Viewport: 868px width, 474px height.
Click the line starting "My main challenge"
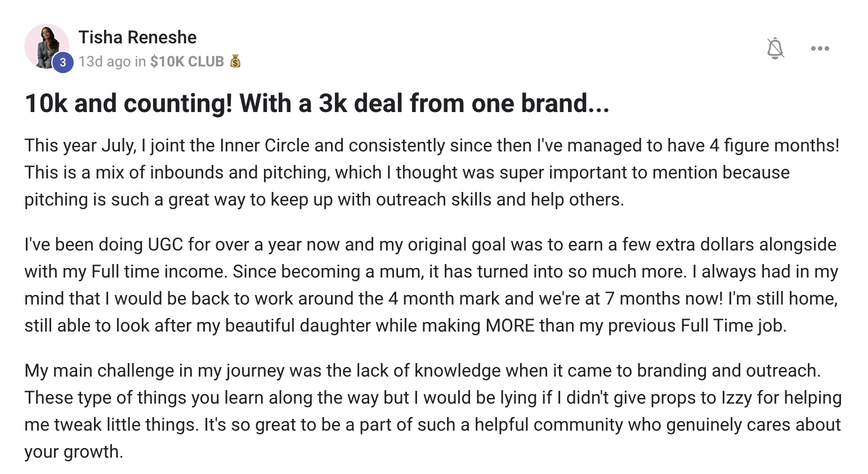point(423,370)
